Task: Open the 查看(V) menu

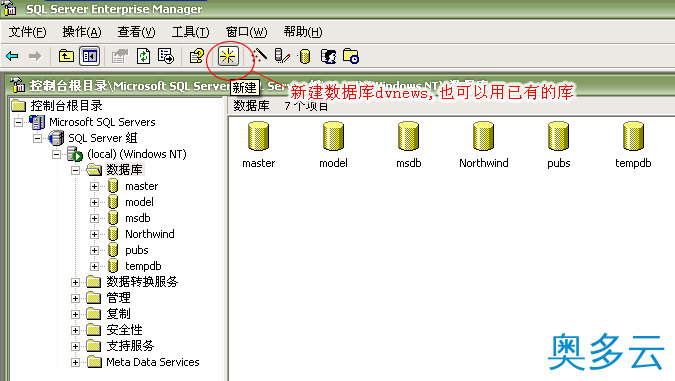Action: [136, 32]
